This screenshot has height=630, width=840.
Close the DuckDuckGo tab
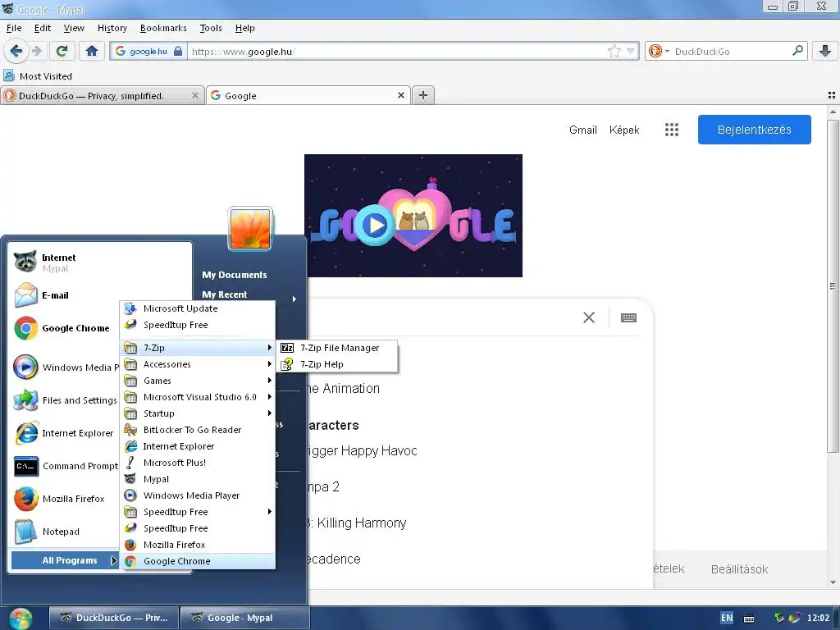point(195,95)
